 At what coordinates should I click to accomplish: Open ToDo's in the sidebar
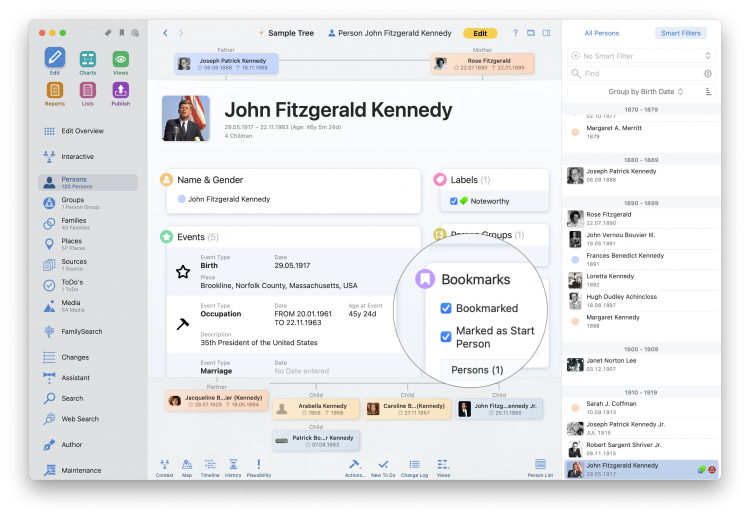coord(88,285)
